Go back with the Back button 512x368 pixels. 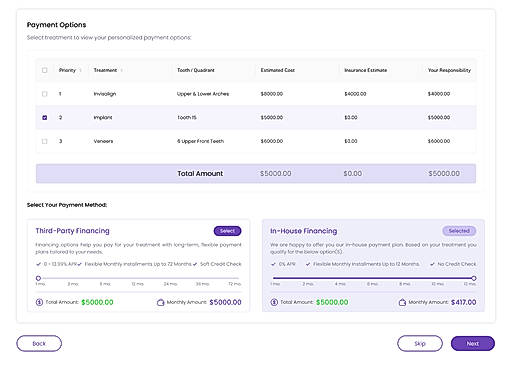39,343
